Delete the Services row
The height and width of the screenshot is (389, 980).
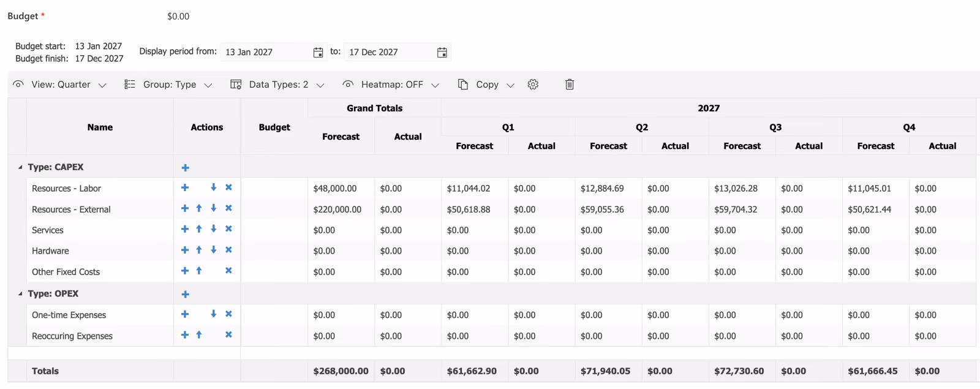click(228, 229)
